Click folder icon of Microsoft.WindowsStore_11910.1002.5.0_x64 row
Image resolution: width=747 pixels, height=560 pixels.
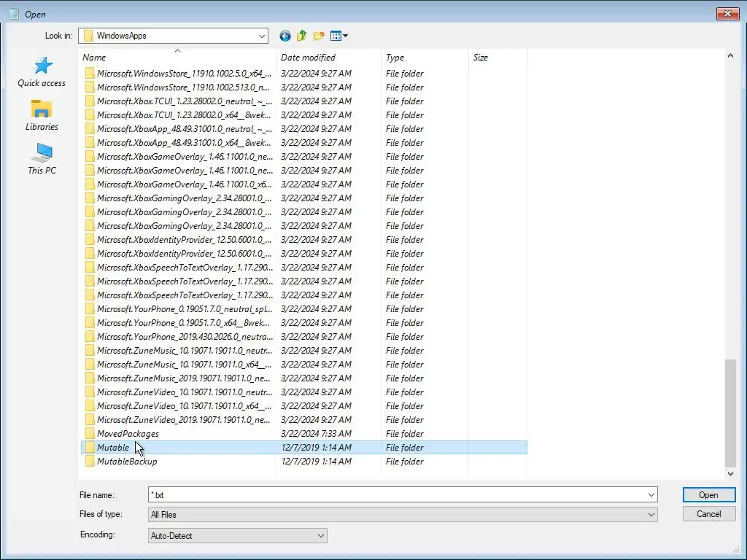90,74
